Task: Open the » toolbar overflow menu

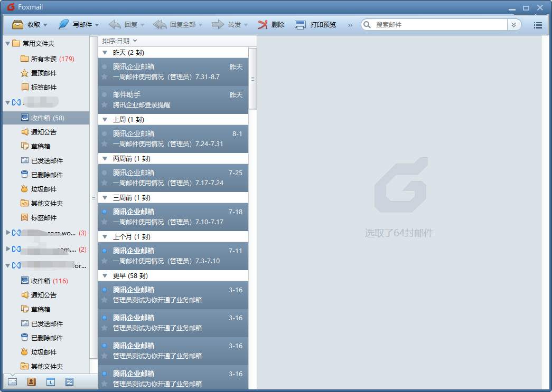Action: pos(349,24)
